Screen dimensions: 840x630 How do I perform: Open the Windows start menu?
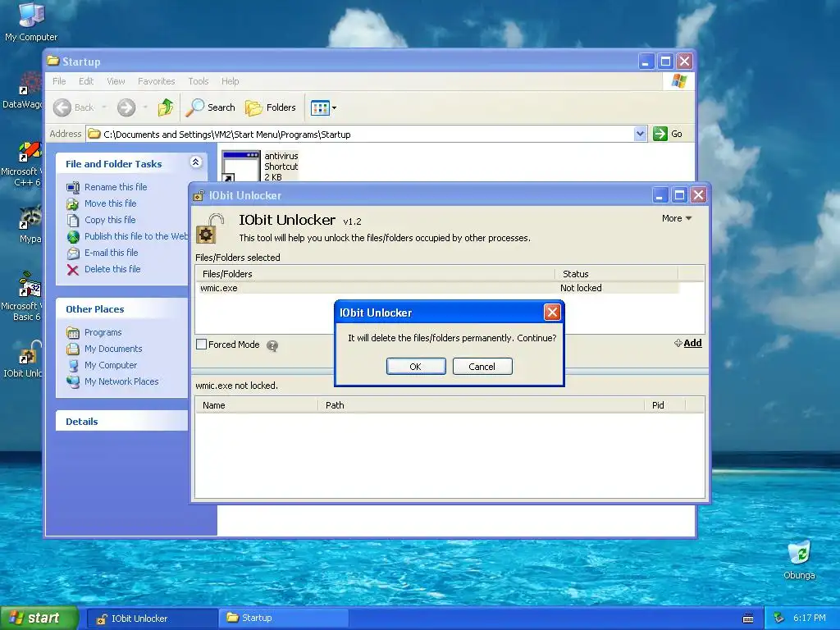click(39, 618)
